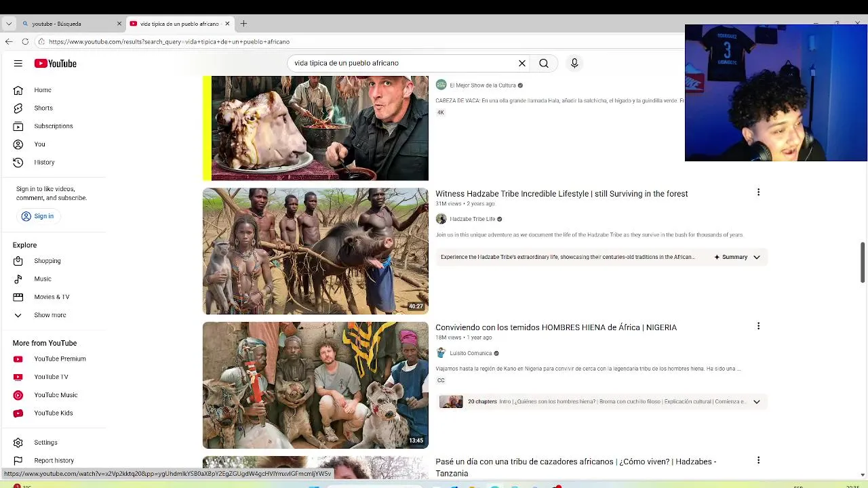
Task: Click the 4K badge on first result
Action: 440,113
